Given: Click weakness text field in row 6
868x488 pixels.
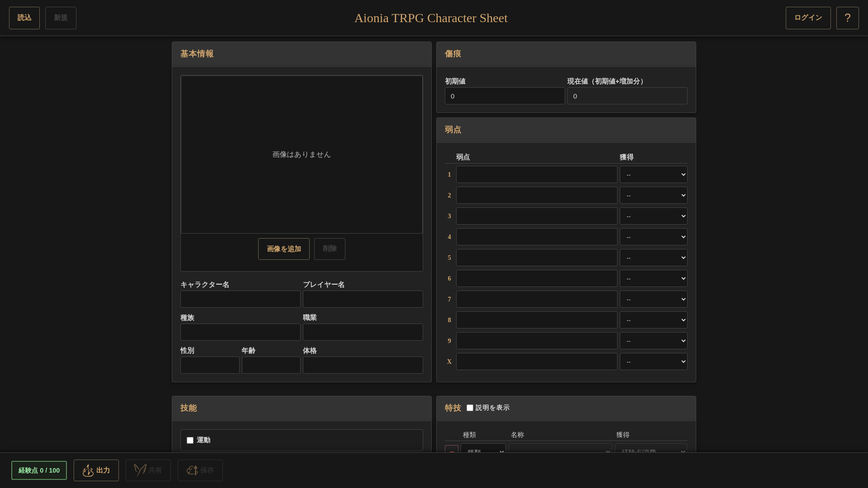Looking at the screenshot, I should click(537, 278).
